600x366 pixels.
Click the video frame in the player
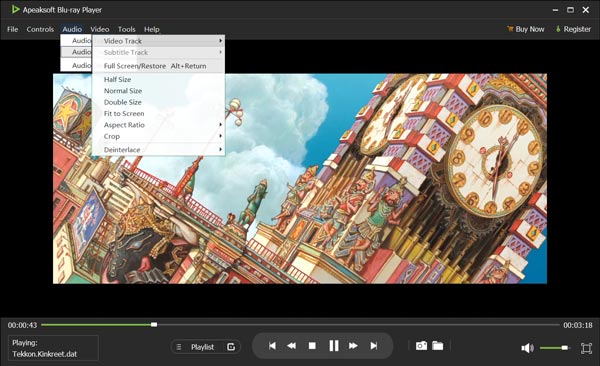coord(300,178)
